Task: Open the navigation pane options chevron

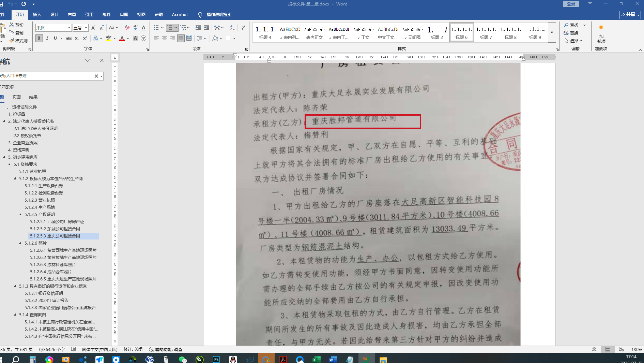Action: (x=88, y=60)
